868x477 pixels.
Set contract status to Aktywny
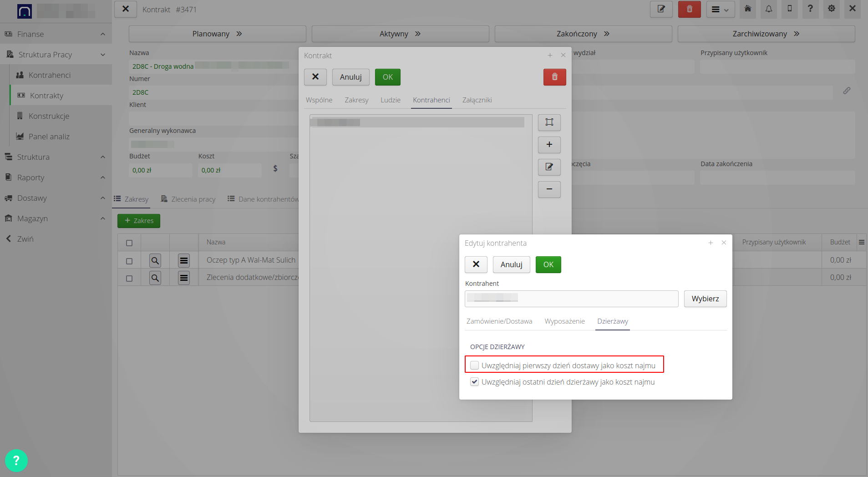400,34
